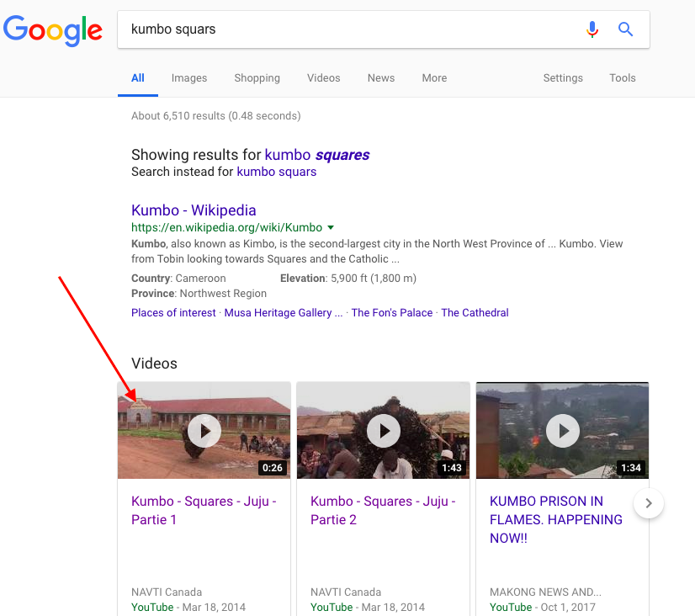Show next videos with carousel arrow

pos(649,503)
